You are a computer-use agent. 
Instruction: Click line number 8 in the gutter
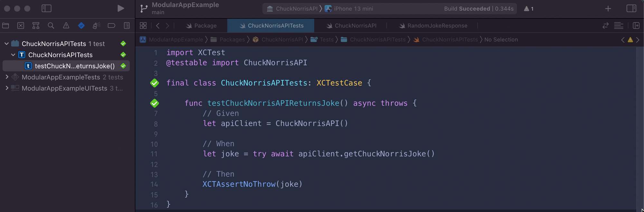coord(156,124)
